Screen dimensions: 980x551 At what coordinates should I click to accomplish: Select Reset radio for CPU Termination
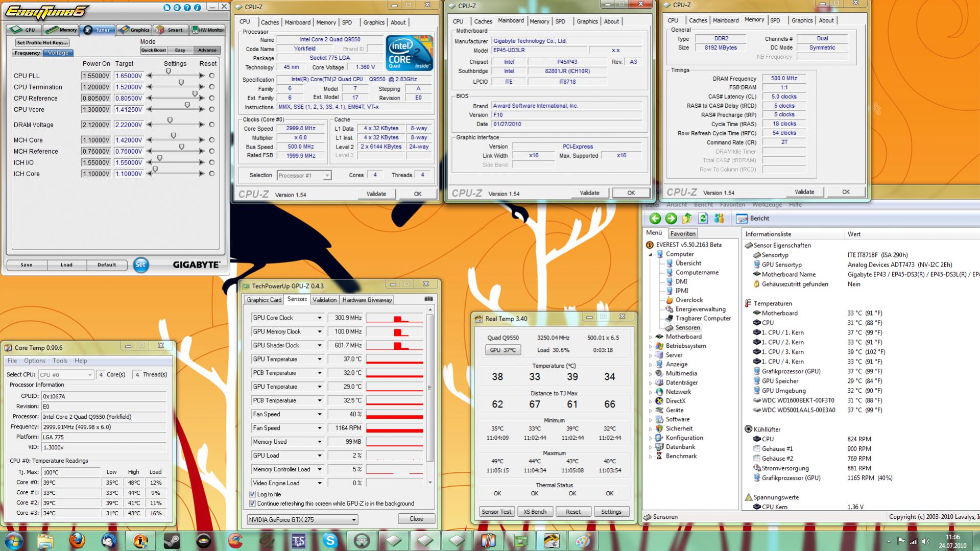tap(211, 87)
